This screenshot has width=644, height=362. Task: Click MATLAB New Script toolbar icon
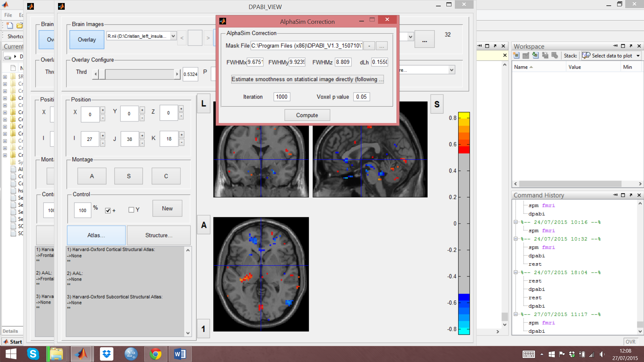[x=10, y=25]
